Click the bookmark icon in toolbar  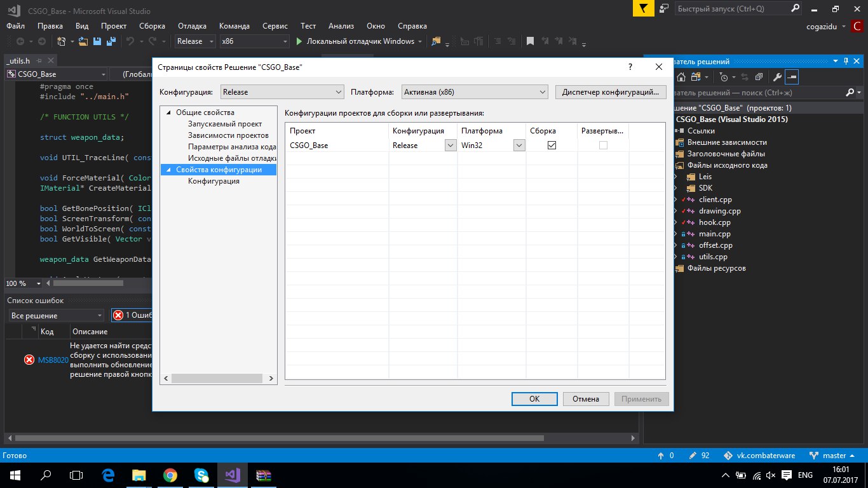(x=529, y=41)
